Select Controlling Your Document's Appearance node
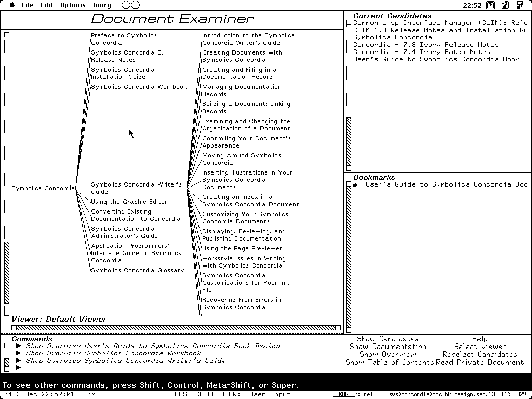This screenshot has width=532, height=399. tap(246, 142)
